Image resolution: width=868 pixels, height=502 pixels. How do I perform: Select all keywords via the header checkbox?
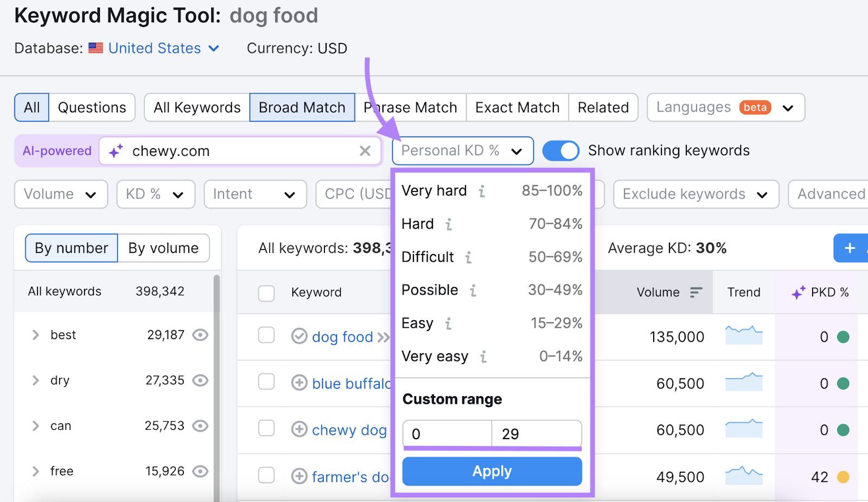(x=266, y=293)
